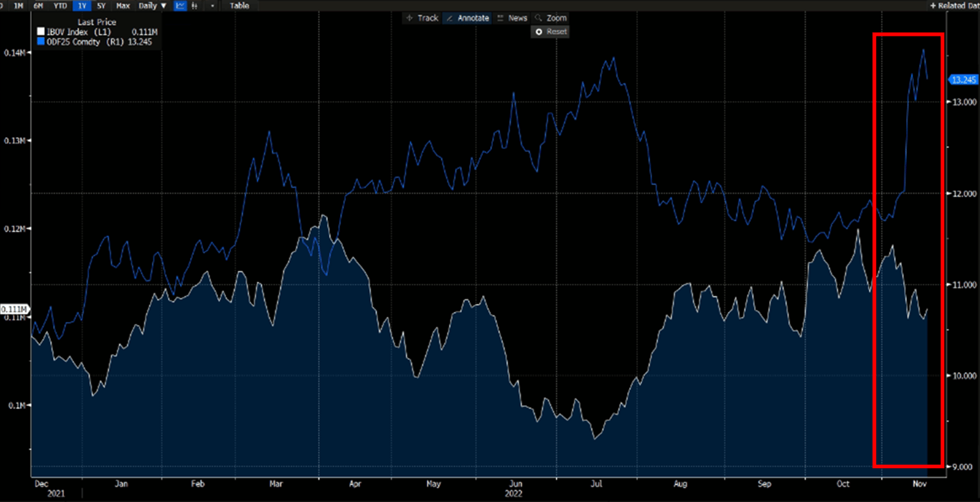Click the Last Price legend heading

96,23
